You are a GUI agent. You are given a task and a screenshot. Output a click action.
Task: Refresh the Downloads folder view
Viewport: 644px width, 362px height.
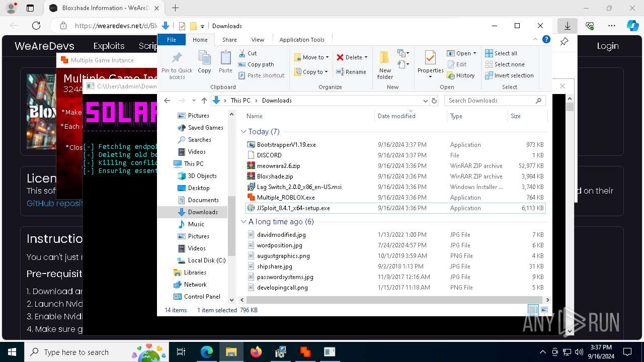[x=434, y=101]
